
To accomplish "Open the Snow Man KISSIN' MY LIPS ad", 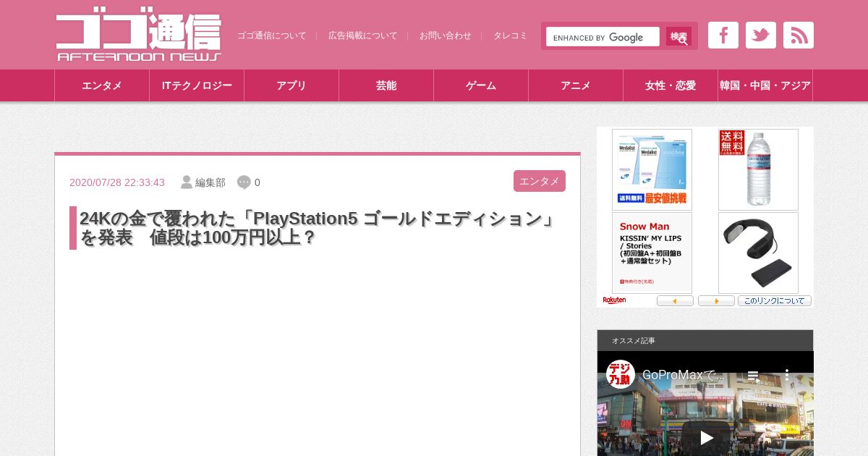I will coord(652,253).
